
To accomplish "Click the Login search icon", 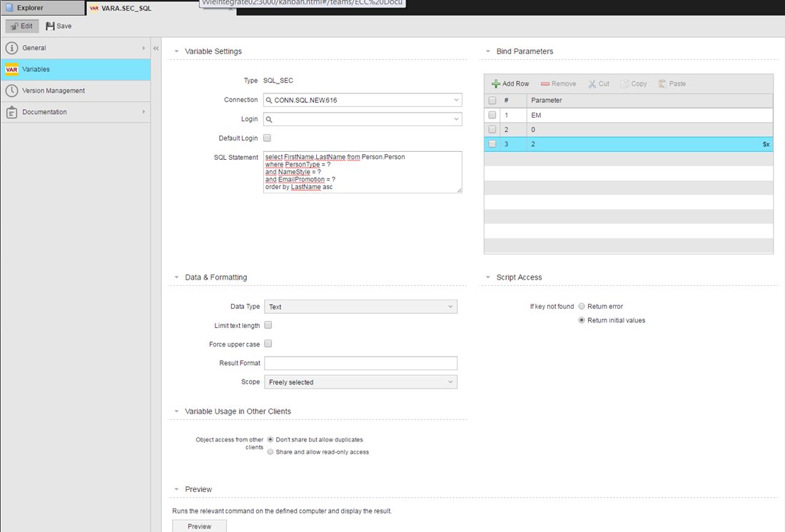I will point(269,119).
